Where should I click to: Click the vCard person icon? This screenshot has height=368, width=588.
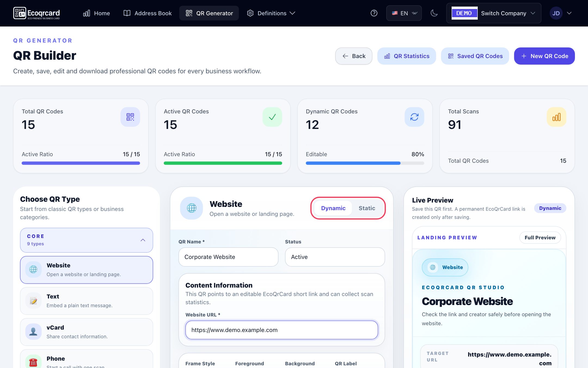click(33, 332)
